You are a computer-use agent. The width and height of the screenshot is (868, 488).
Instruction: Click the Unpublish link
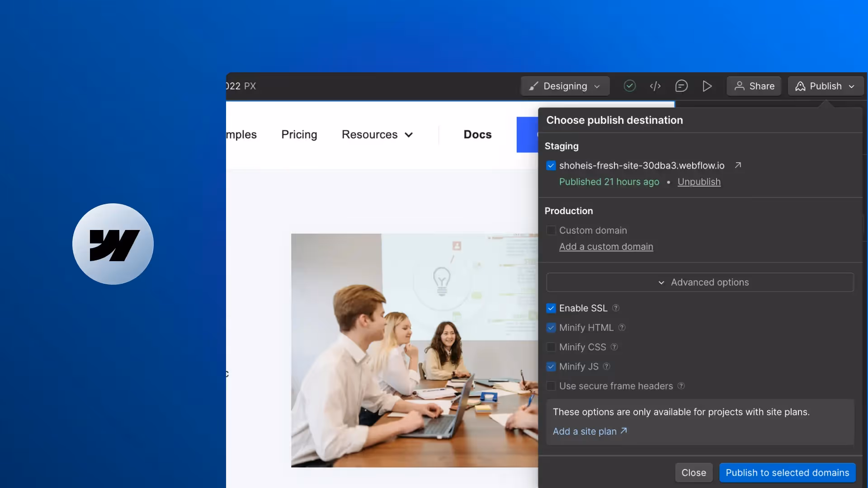click(699, 182)
